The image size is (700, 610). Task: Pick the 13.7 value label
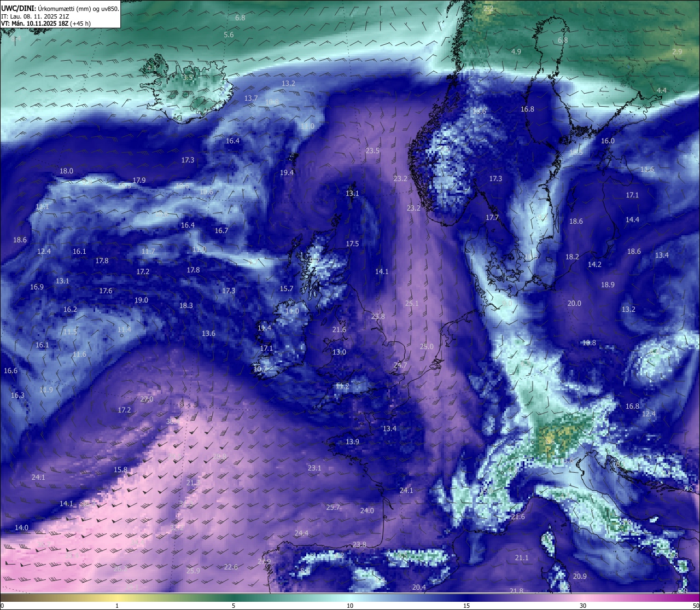click(251, 98)
